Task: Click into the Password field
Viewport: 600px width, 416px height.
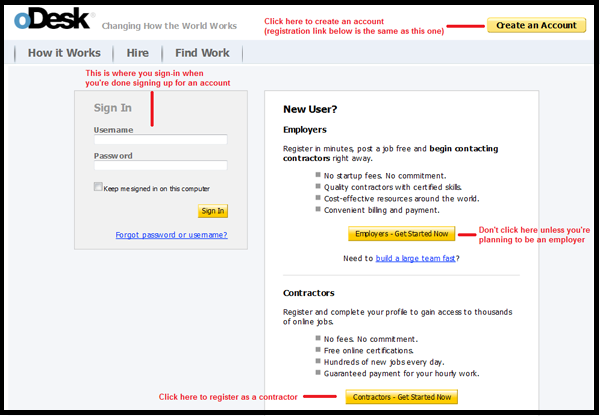Action: tap(161, 165)
